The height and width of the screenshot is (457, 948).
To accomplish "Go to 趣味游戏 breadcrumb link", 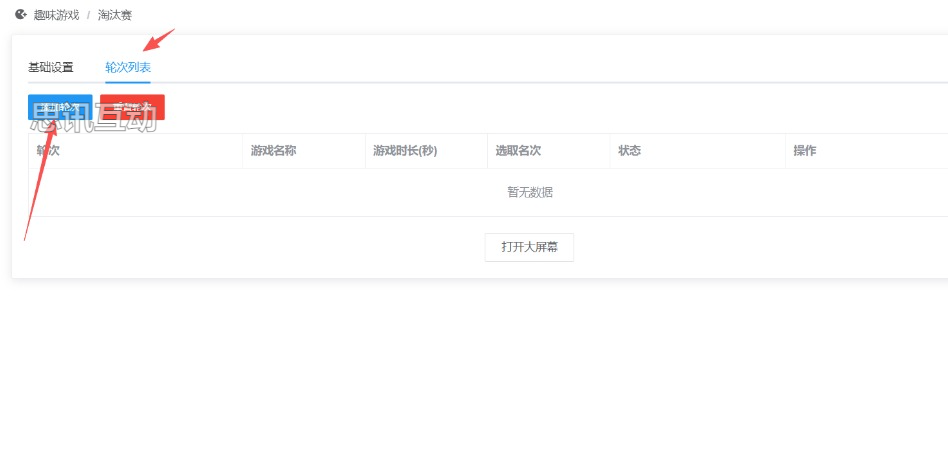I will point(56,15).
